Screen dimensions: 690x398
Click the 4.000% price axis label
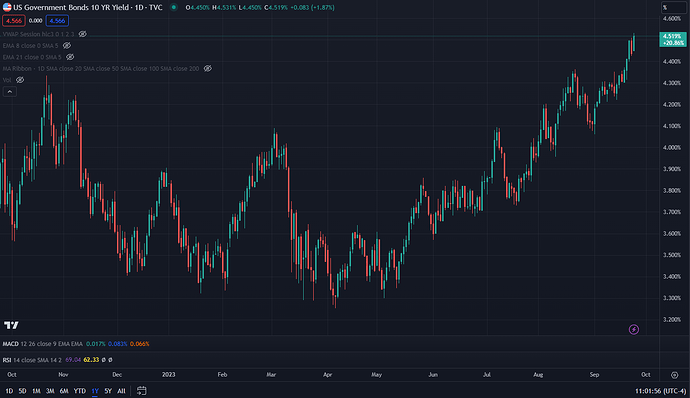coord(672,147)
